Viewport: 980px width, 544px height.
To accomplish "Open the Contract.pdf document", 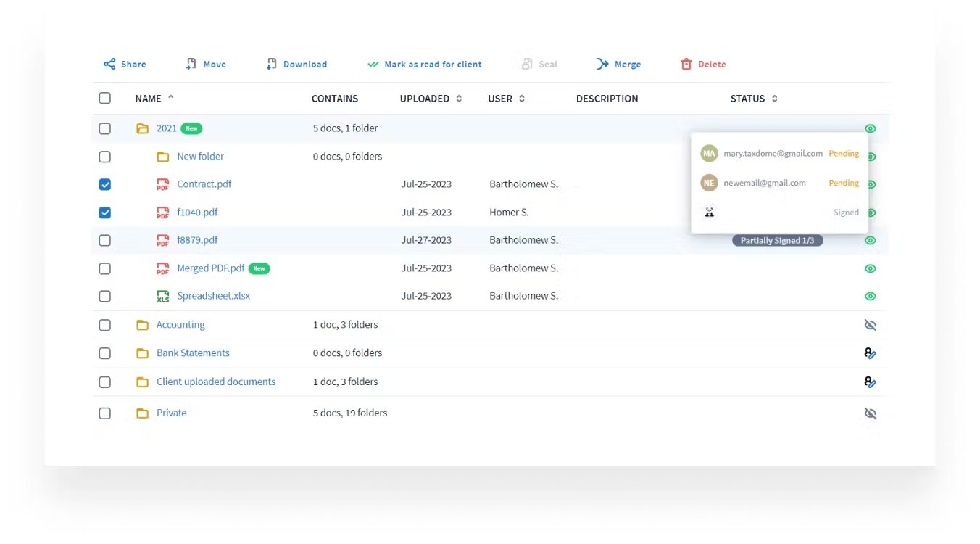I will pos(204,184).
